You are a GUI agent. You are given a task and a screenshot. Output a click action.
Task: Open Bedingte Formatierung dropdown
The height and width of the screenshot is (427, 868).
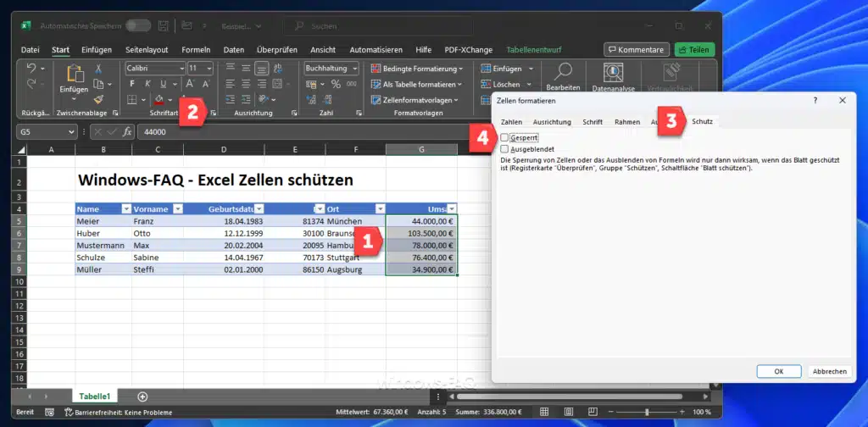click(417, 69)
